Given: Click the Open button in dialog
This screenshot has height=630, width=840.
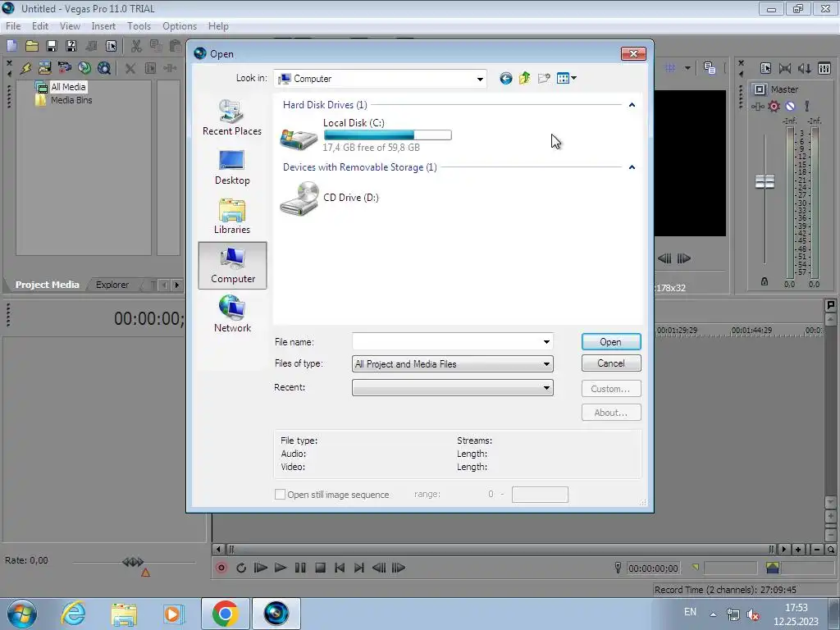Looking at the screenshot, I should click(x=611, y=342).
